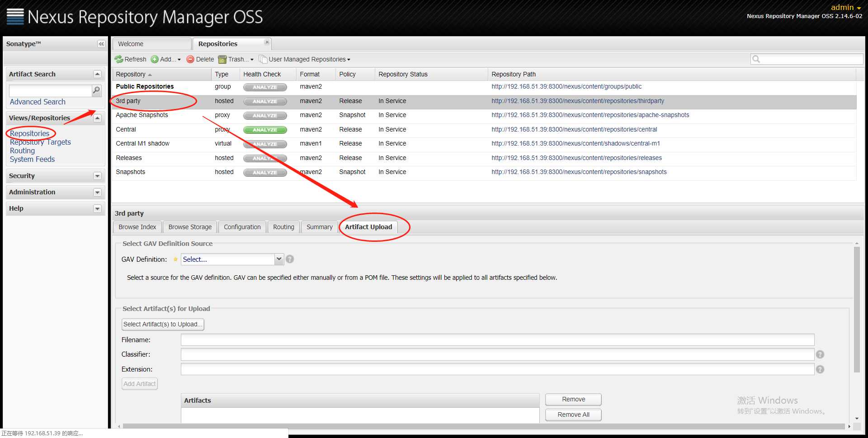Open the Routing tab
Viewport: 868px width, 438px height.
point(283,227)
